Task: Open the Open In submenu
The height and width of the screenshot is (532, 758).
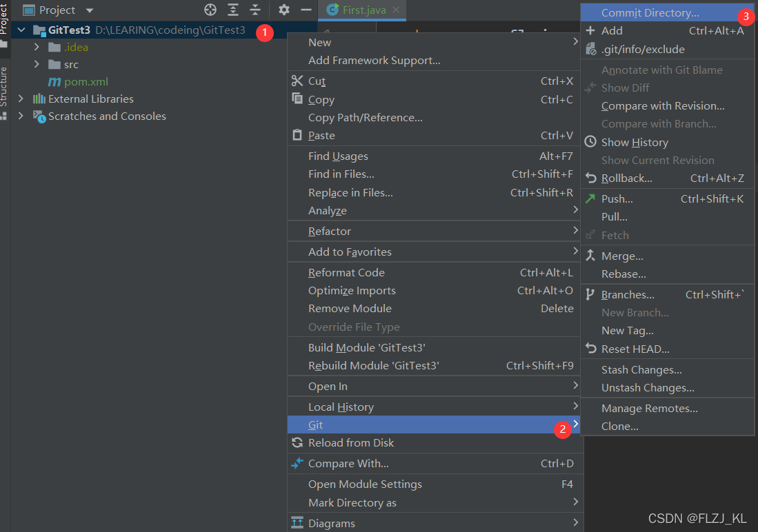Action: [x=434, y=386]
